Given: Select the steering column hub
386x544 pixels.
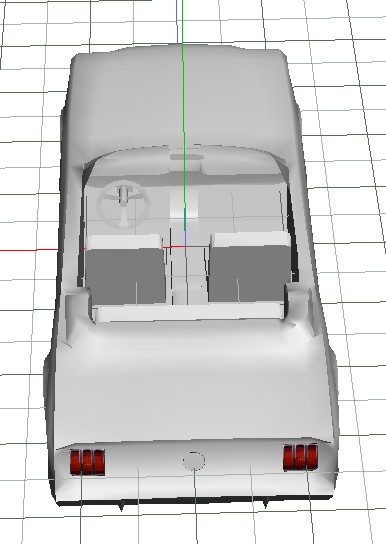Looking at the screenshot, I should [x=123, y=195].
